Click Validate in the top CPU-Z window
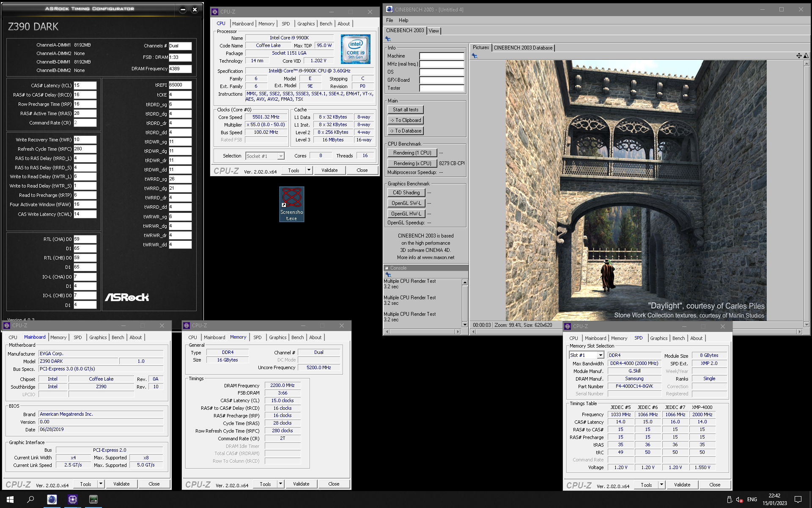This screenshot has height=508, width=812. [329, 170]
